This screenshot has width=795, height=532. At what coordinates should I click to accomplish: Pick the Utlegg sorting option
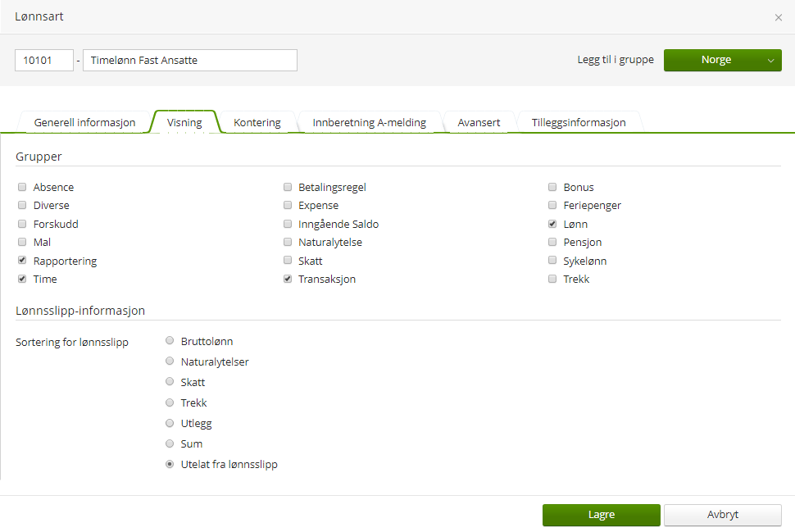[170, 423]
